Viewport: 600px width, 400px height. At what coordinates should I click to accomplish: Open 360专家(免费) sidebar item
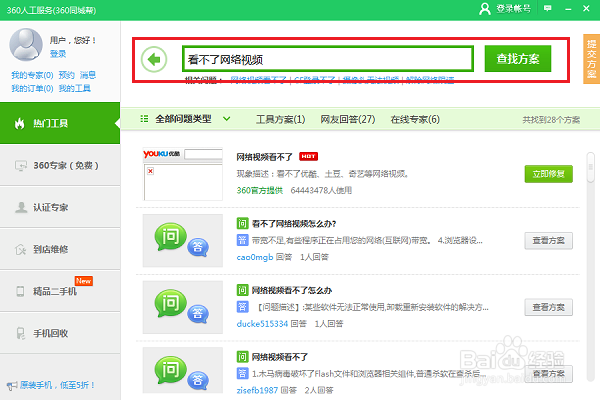coord(60,165)
